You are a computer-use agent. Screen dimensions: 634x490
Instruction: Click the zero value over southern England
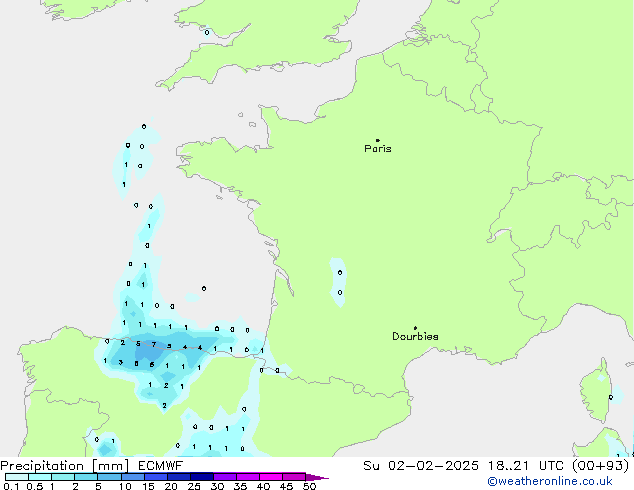coord(207,32)
